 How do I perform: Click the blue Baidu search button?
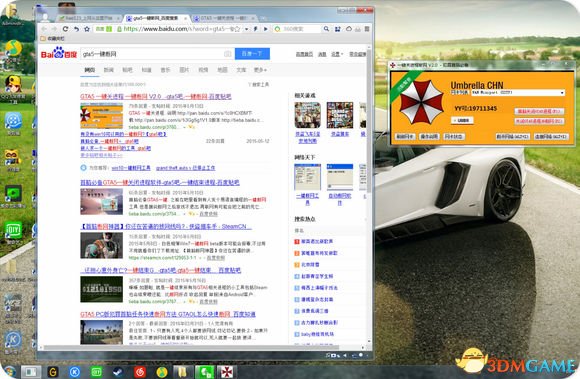252,54
